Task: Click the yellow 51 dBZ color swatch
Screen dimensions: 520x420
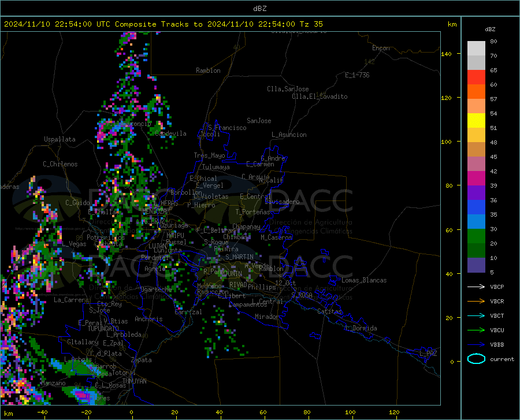Action: click(476, 121)
